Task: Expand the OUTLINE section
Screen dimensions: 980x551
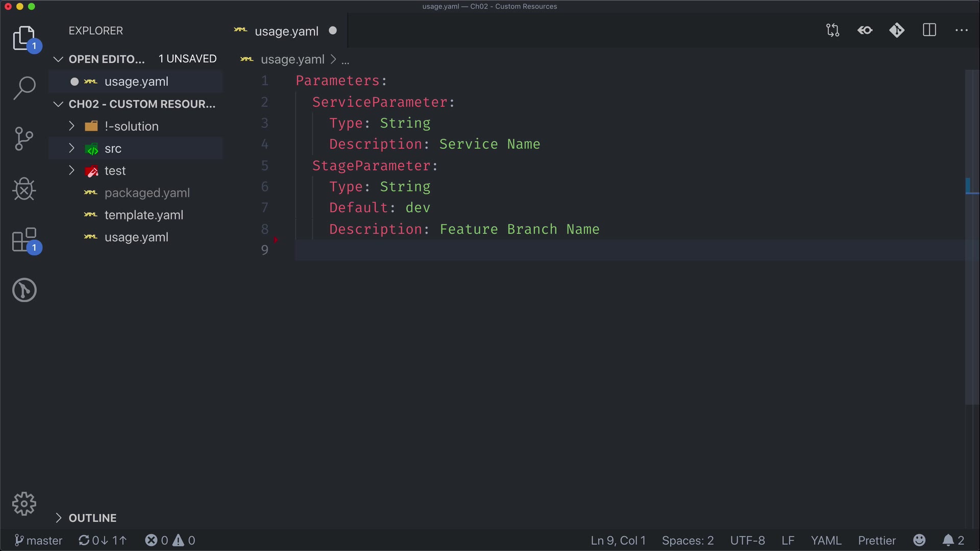Action: click(92, 518)
